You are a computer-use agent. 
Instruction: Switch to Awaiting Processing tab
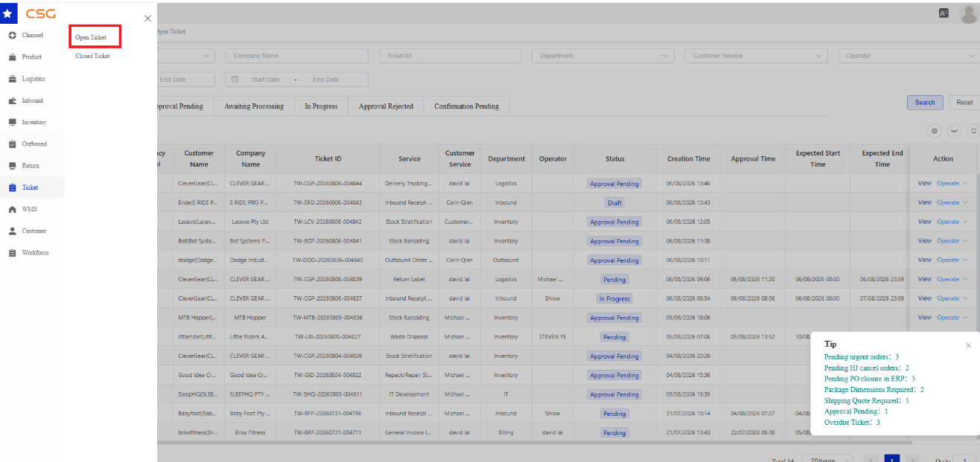click(254, 106)
